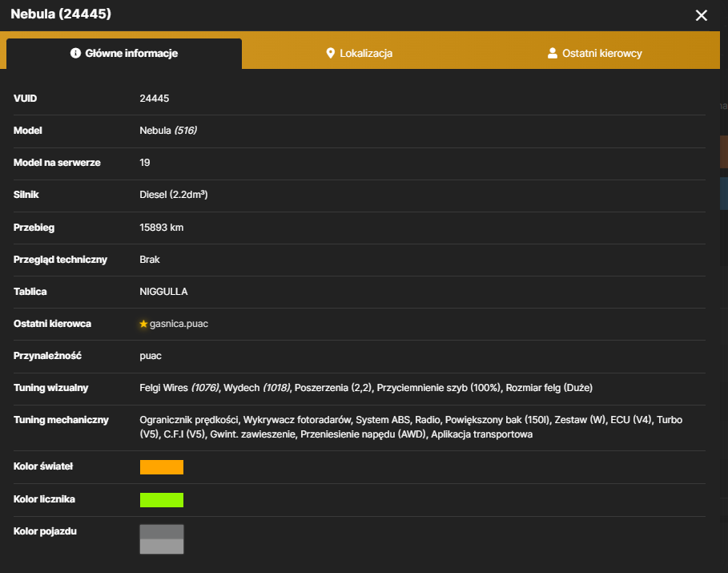
Task: Click the Kolor pojazdu row label
Action: 45,531
